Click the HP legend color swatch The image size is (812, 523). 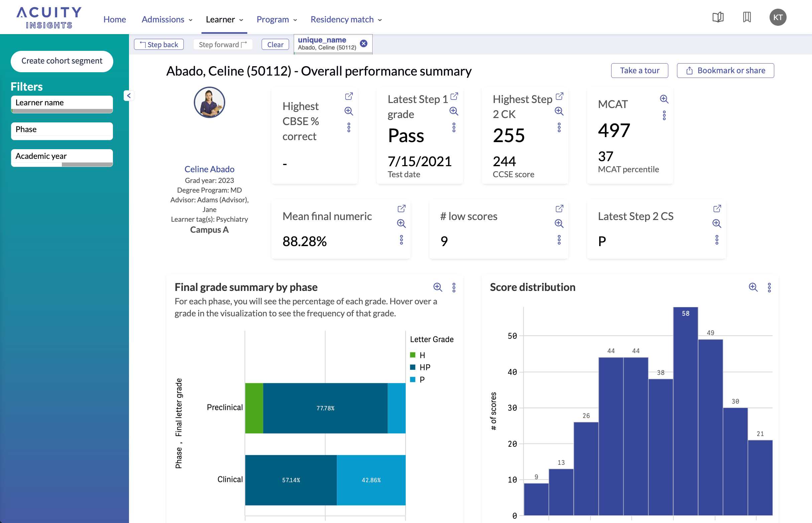[413, 367]
